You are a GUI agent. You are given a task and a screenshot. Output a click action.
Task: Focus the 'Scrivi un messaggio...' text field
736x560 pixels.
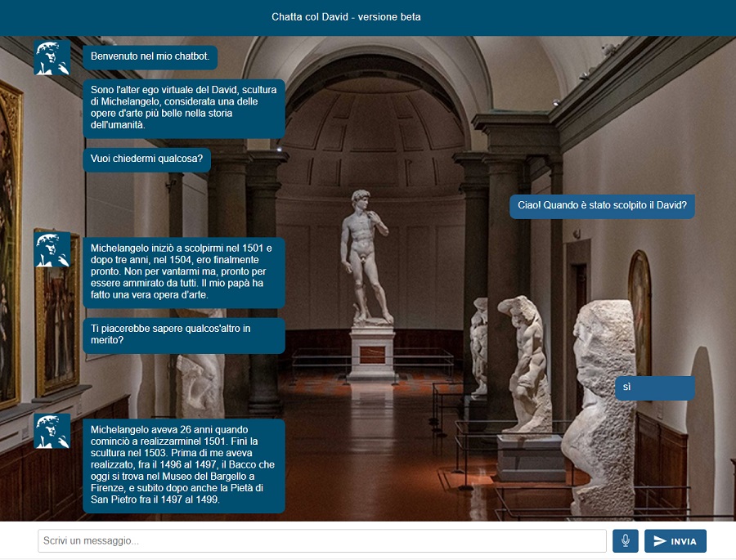pos(321,541)
